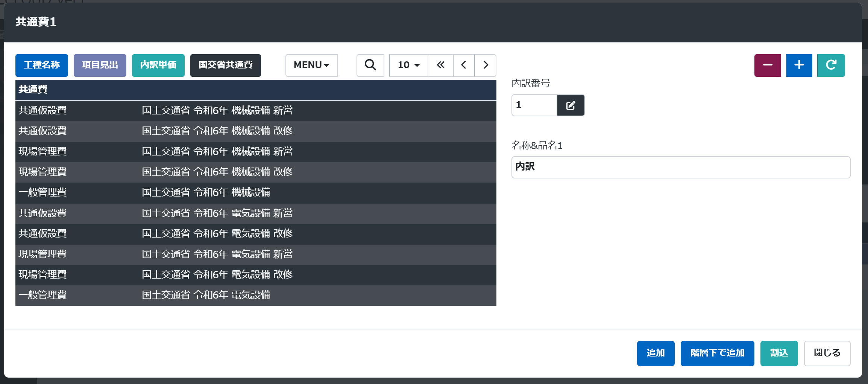The height and width of the screenshot is (384, 868).
Task: Select the 国交省共通費 tab
Action: tap(226, 65)
